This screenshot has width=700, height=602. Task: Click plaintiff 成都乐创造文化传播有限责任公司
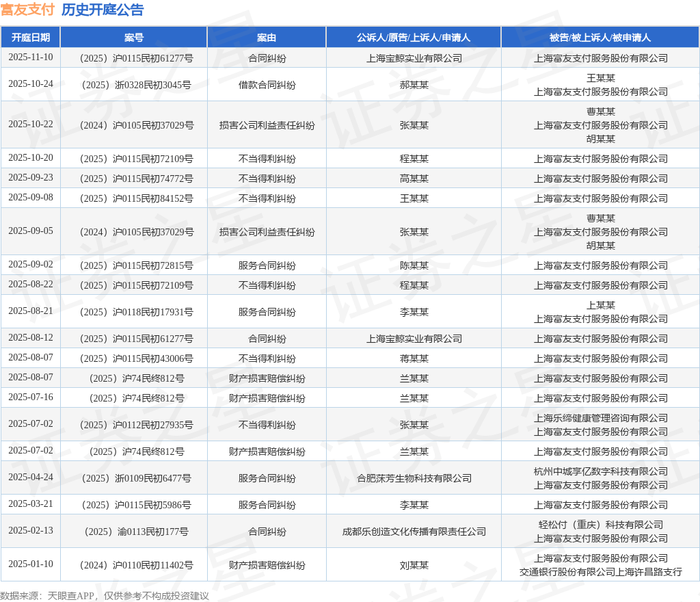tap(414, 532)
